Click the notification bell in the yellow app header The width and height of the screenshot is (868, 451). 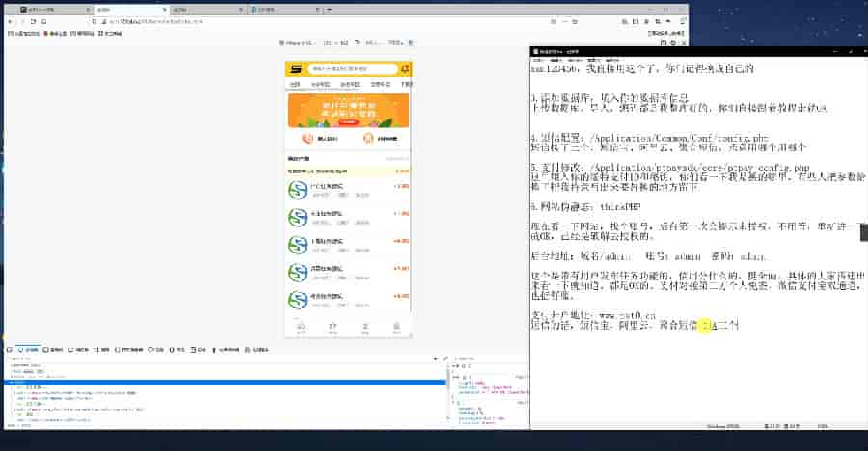coord(405,69)
